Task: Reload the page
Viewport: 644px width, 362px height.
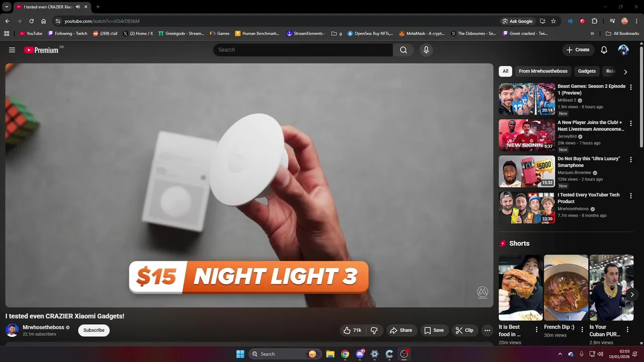Action: tap(31, 21)
